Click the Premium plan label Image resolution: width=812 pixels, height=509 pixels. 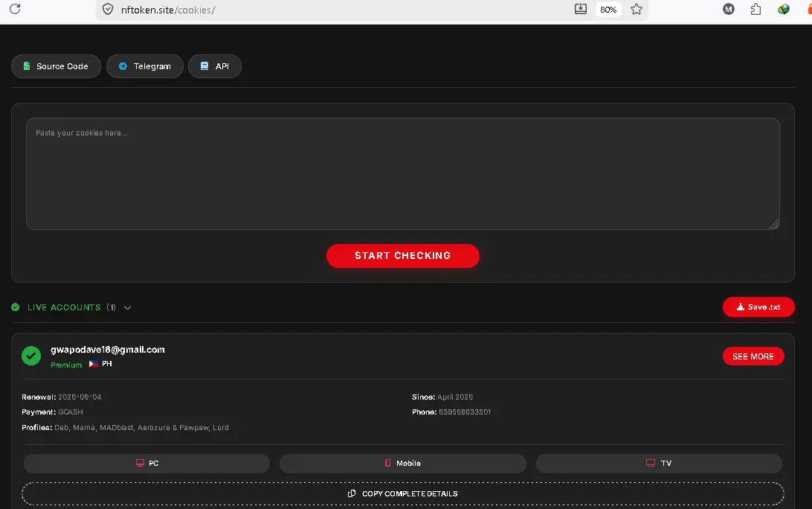pos(66,365)
